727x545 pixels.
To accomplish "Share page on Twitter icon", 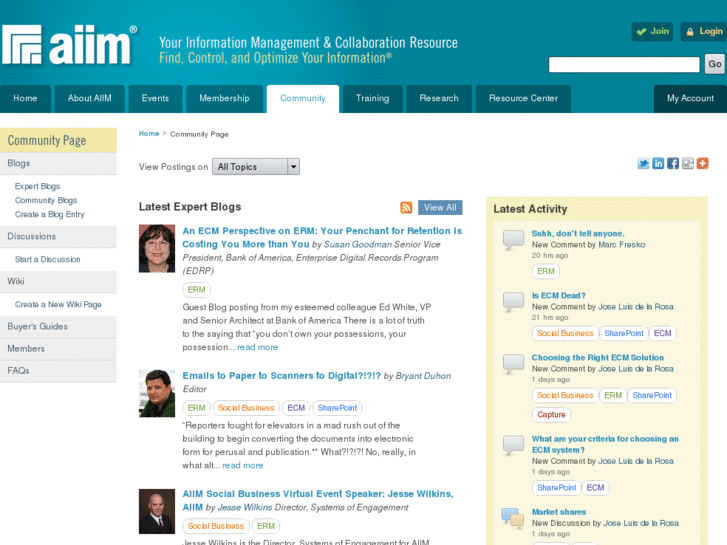I will pyautogui.click(x=643, y=163).
